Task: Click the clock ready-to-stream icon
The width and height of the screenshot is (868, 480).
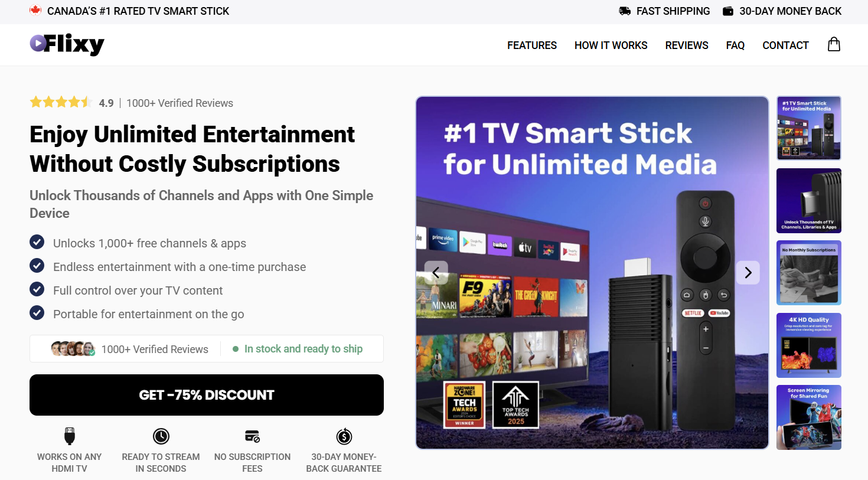Action: 161,436
